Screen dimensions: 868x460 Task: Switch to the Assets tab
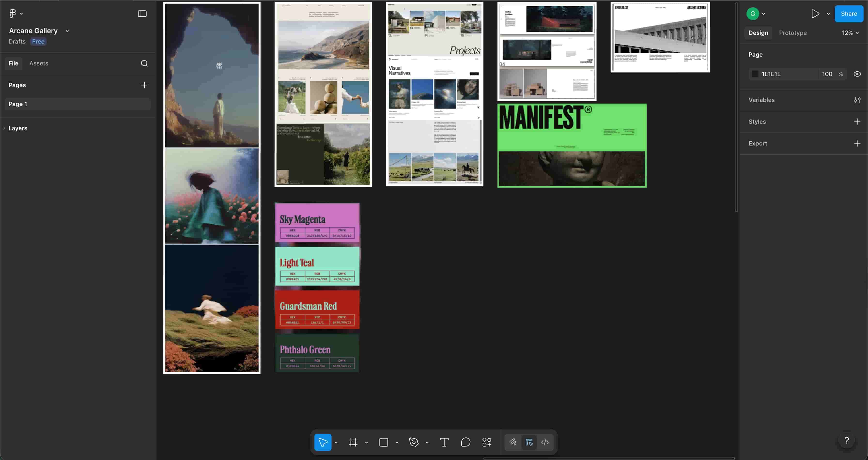coord(39,63)
